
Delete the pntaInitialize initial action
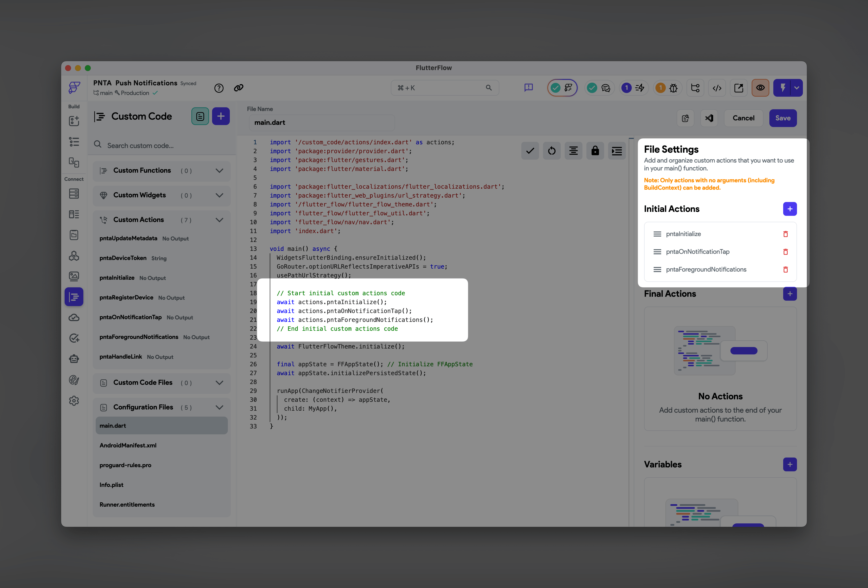click(785, 234)
